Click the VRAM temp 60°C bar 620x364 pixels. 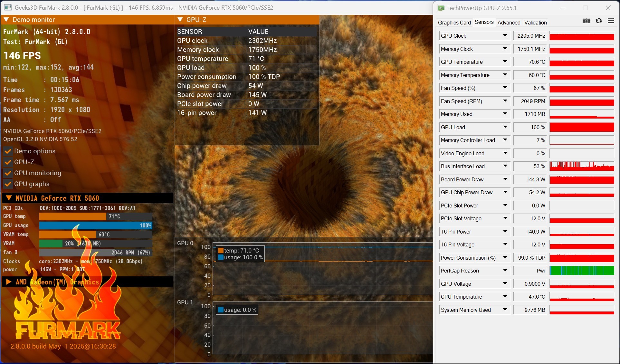point(96,235)
